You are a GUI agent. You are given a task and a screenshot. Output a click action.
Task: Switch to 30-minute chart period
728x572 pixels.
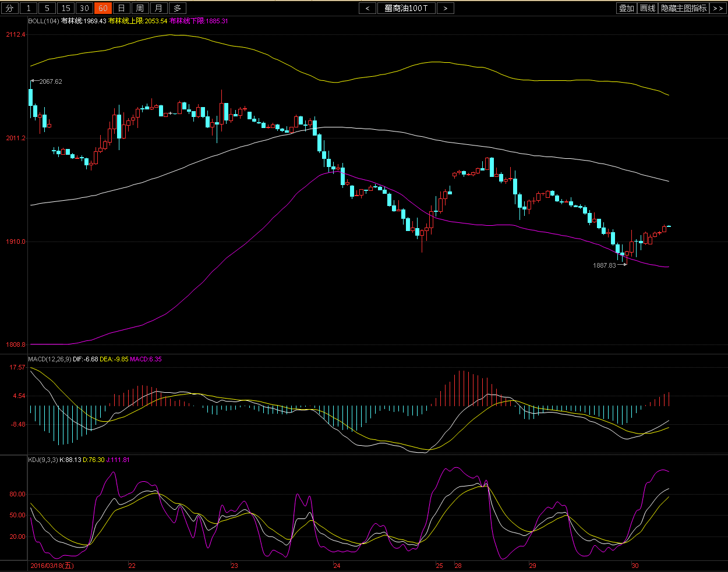[x=84, y=8]
